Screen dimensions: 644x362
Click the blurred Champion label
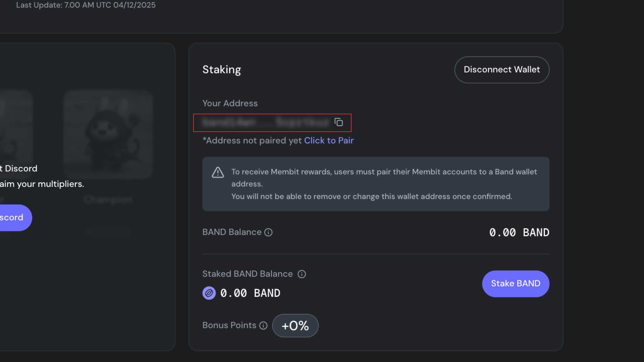pyautogui.click(x=108, y=200)
